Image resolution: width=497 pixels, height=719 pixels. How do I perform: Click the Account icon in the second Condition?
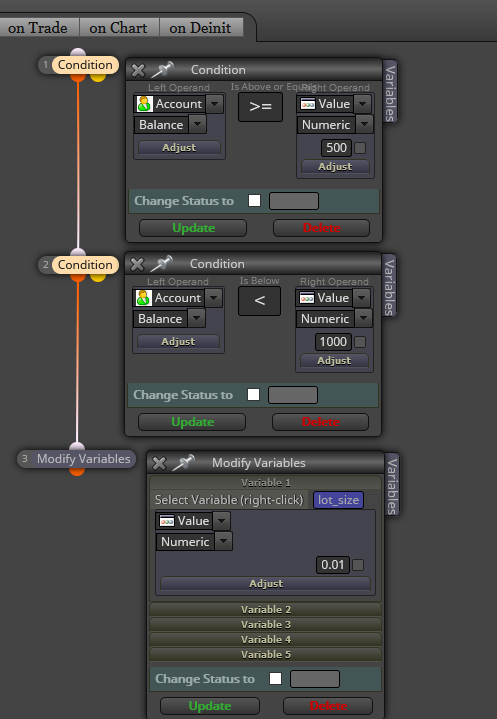click(x=144, y=298)
